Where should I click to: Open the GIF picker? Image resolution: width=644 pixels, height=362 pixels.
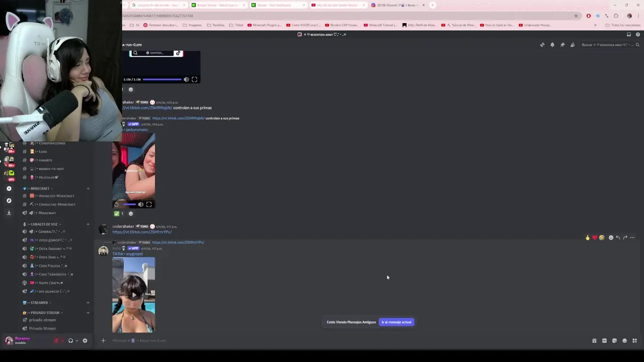coord(604,341)
